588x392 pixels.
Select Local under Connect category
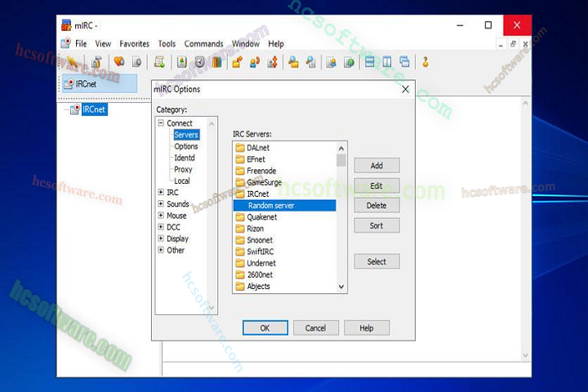(x=182, y=180)
